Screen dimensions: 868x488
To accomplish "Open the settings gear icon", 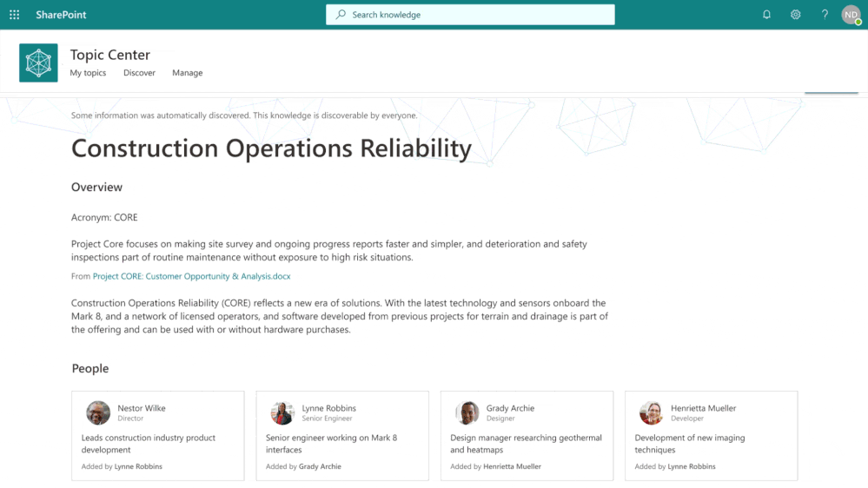I will 795,15.
